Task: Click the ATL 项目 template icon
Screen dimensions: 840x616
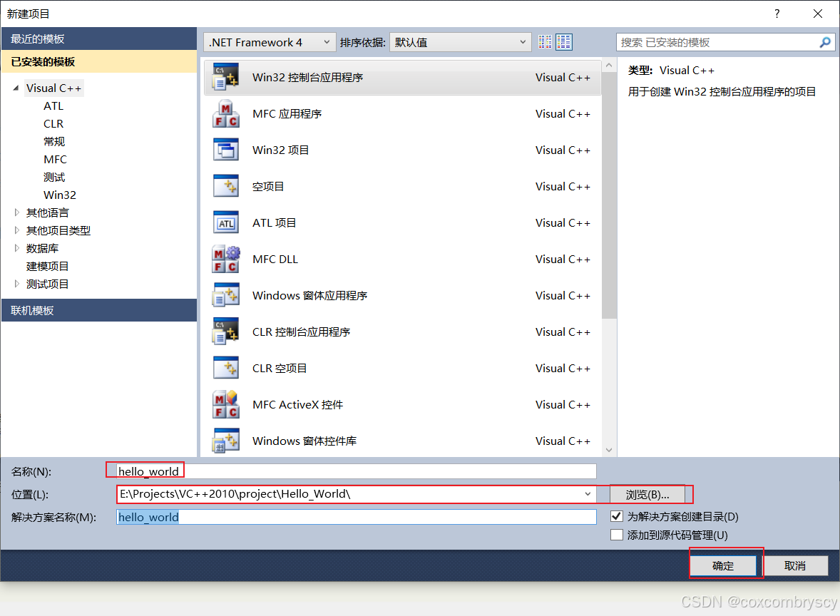Action: [225, 223]
